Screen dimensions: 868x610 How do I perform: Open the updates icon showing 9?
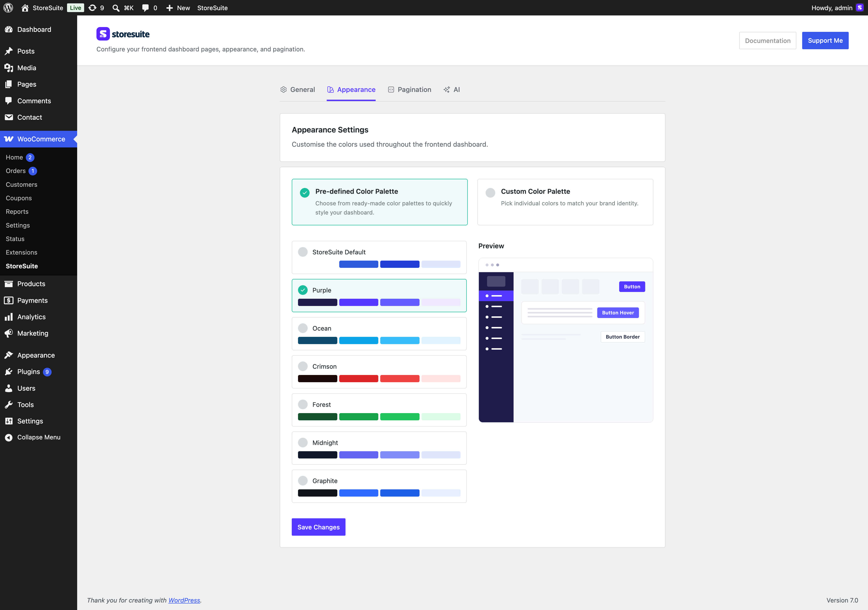(x=92, y=7)
